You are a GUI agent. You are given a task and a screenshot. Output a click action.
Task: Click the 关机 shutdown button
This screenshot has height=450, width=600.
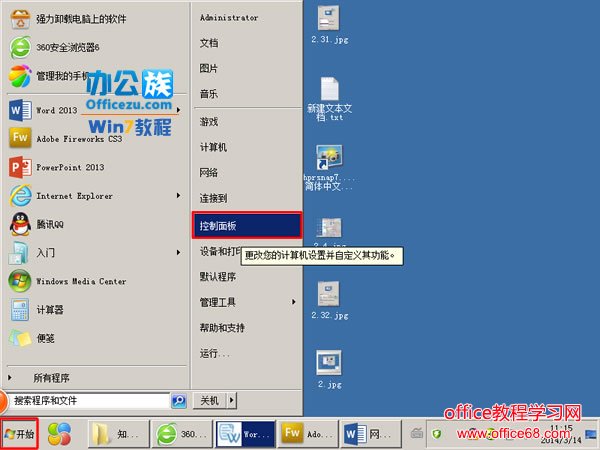pyautogui.click(x=210, y=401)
